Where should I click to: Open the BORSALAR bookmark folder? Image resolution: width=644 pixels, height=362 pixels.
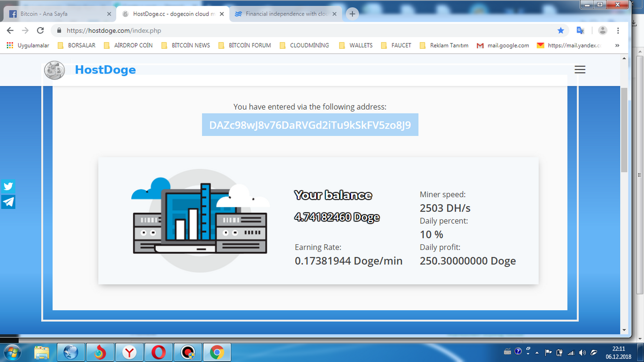77,45
